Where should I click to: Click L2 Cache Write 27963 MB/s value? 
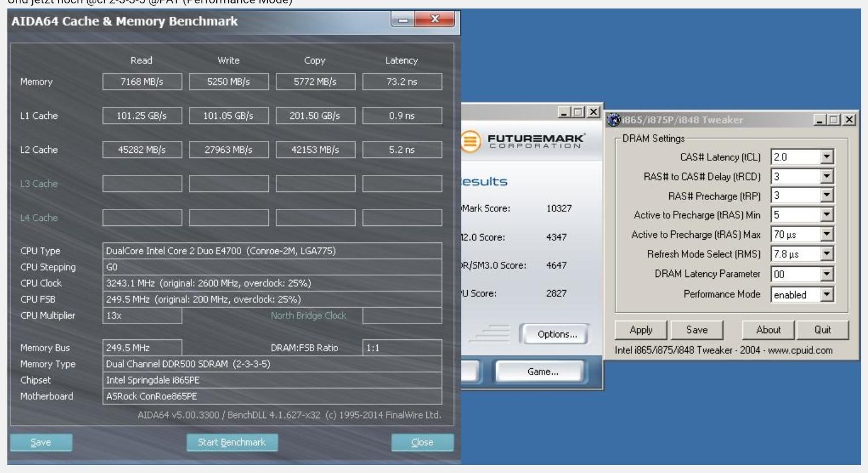tap(229, 150)
